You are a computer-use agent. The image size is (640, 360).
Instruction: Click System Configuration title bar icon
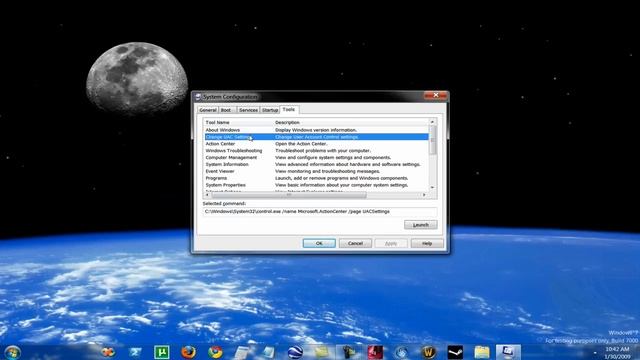click(x=198, y=97)
